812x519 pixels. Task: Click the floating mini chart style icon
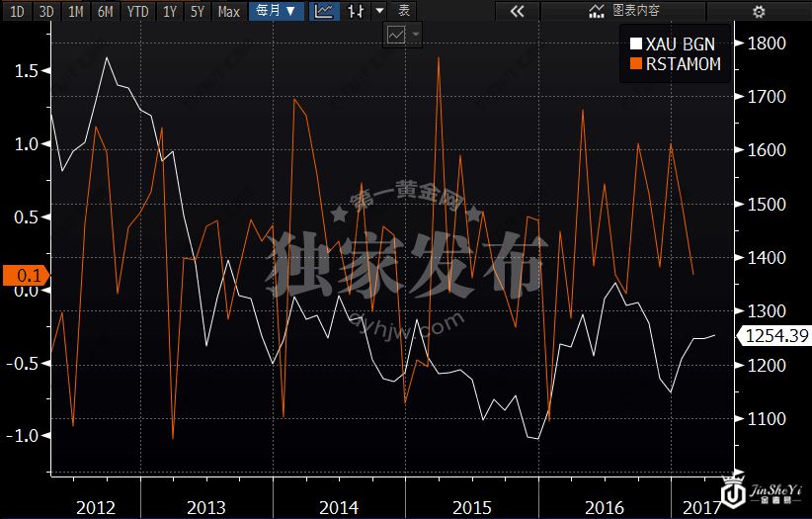click(395, 35)
